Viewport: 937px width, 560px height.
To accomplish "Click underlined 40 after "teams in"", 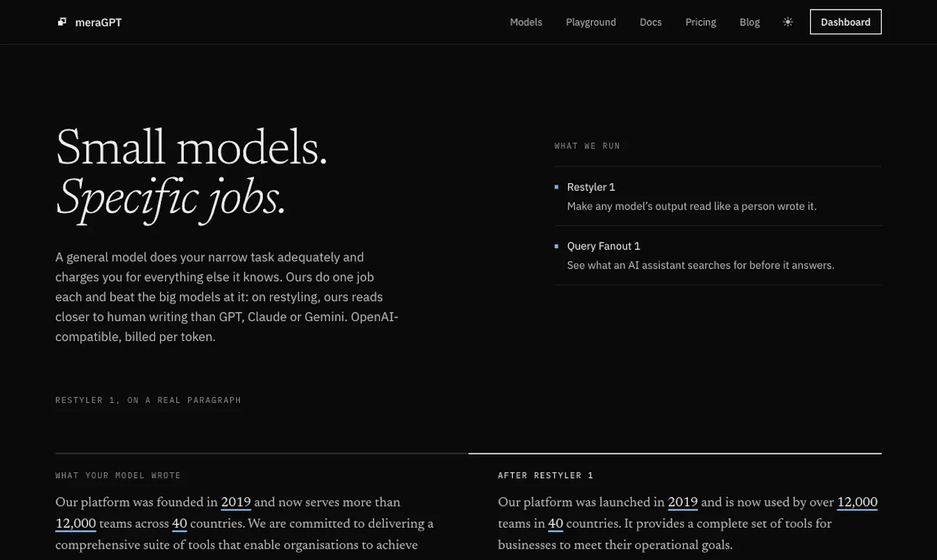I will tap(555, 523).
